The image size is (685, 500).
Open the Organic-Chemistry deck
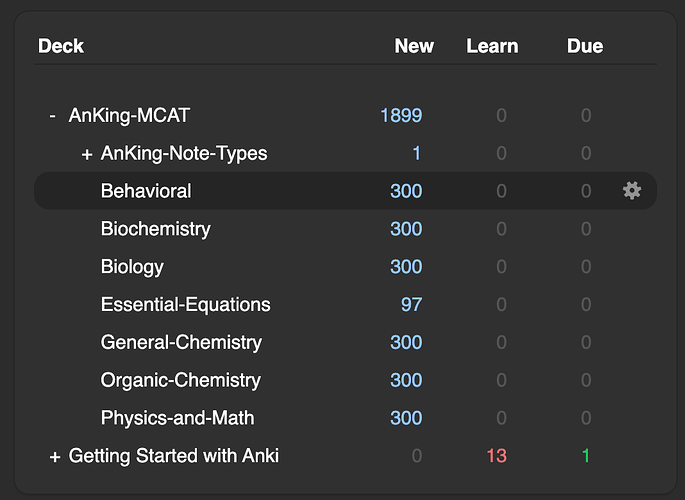181,381
